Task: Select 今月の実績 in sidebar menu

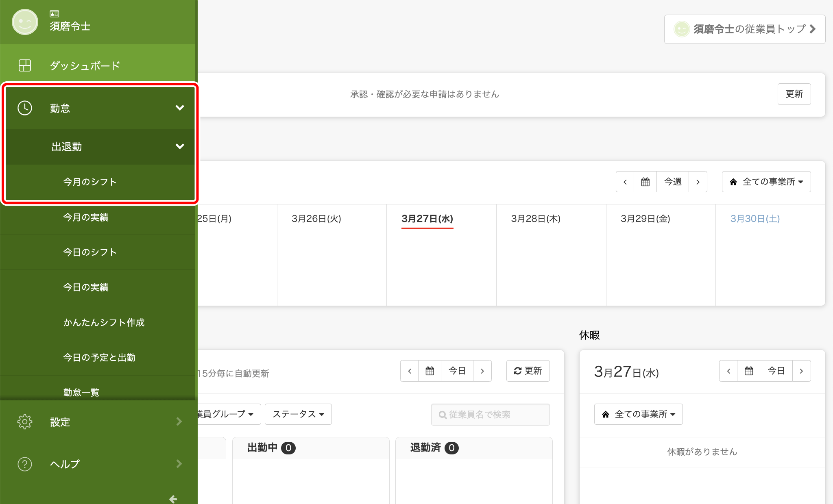Action: pyautogui.click(x=86, y=217)
